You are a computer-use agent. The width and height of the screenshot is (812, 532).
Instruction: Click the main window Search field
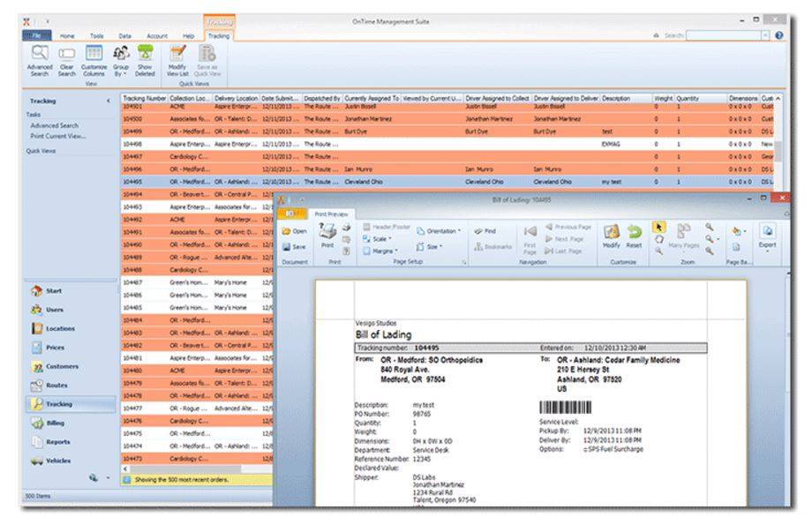point(724,35)
